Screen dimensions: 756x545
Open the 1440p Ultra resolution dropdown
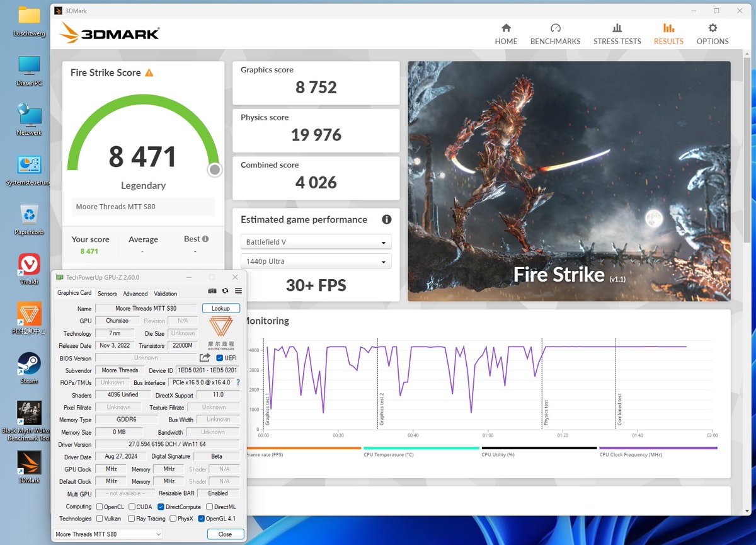pos(316,261)
